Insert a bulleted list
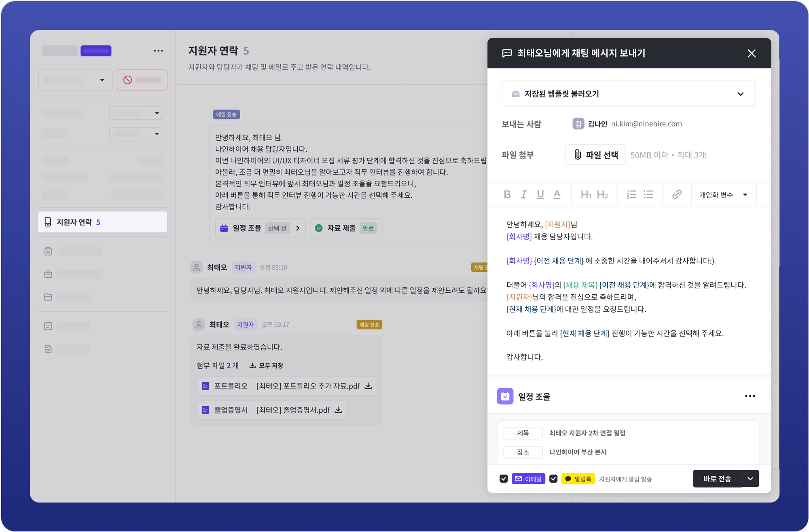This screenshot has width=809, height=532. click(648, 194)
